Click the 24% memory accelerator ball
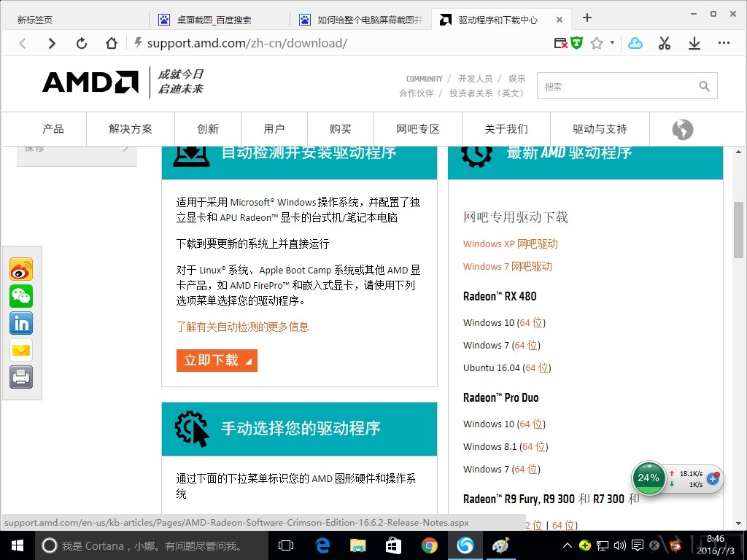Viewport: 747px width, 560px height. pos(649,478)
